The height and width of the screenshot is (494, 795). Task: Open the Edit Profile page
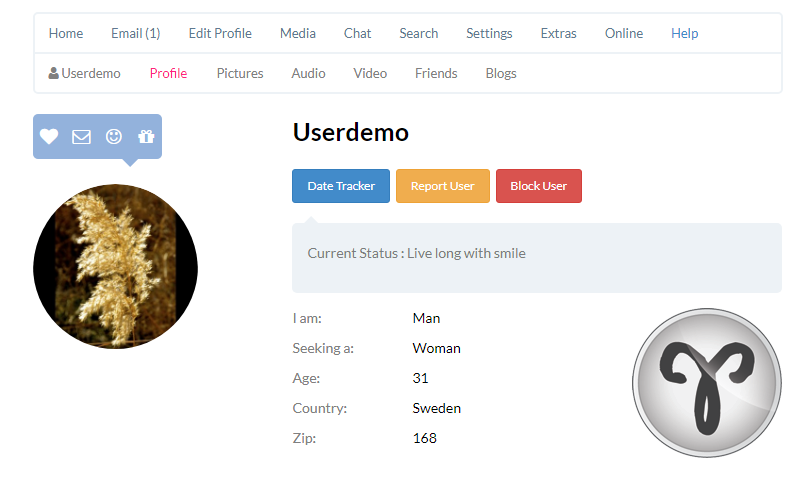tap(220, 33)
